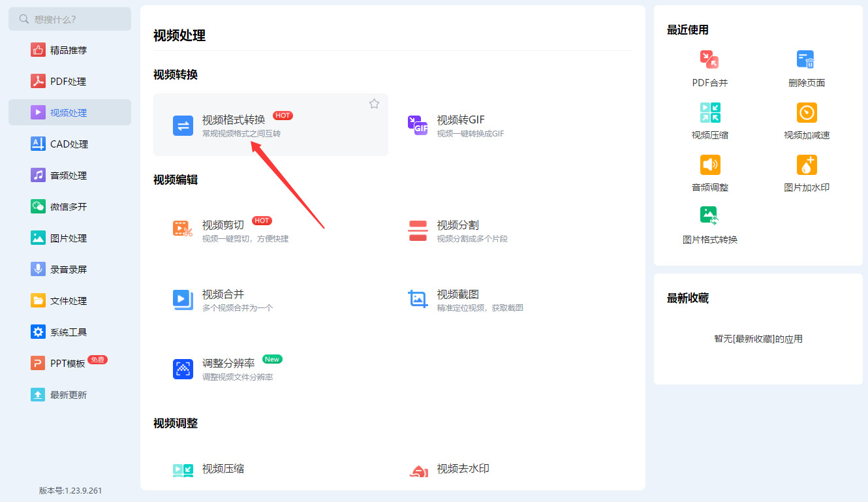Screen dimensions: 868x502
Task: Open the 文件处理 sidebar category
Action: pos(70,300)
